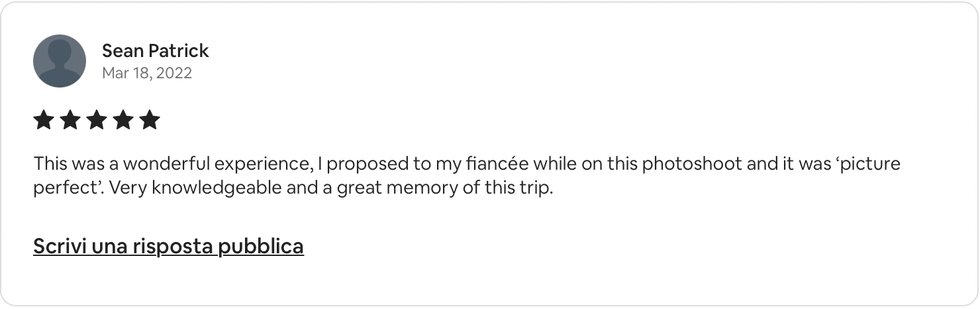The width and height of the screenshot is (980, 309).
Task: Open the Scrivi una risposta pubblica link
Action: [168, 246]
